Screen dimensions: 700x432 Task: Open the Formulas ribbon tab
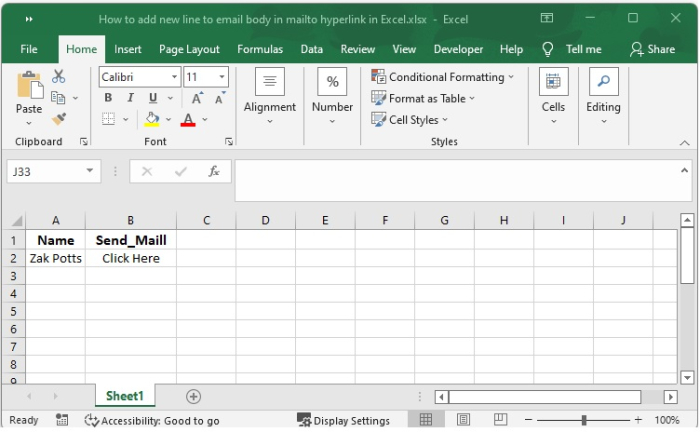tap(259, 49)
